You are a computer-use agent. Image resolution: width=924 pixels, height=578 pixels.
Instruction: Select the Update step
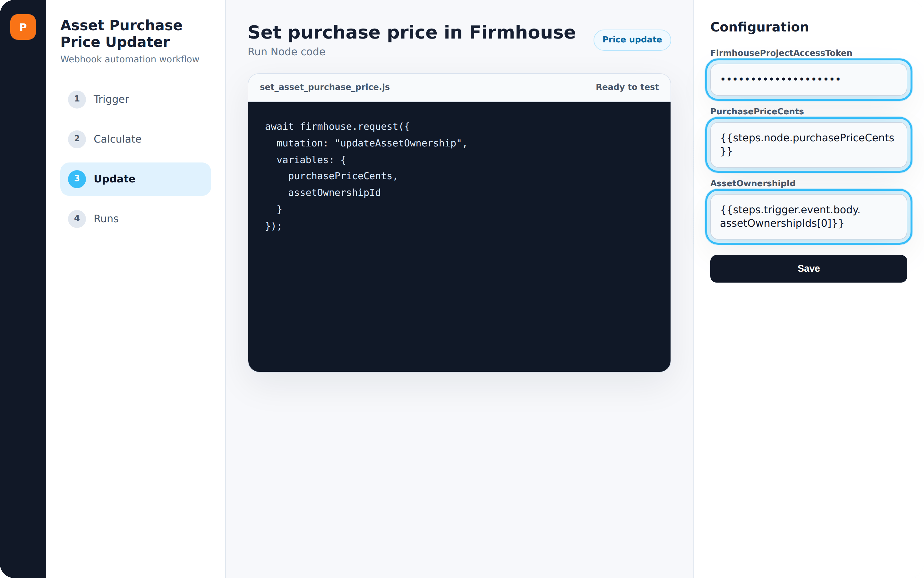coord(135,179)
